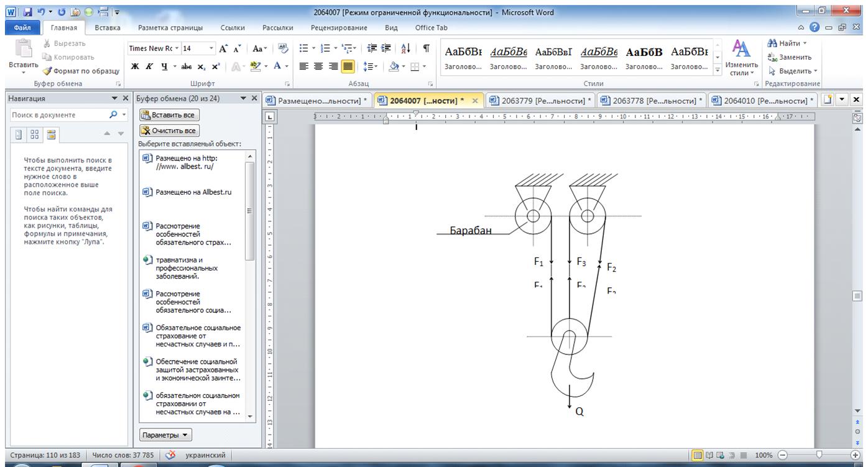Viewport: 868px width, 467px height.
Task: Toggle justified text alignment
Action: pos(348,67)
